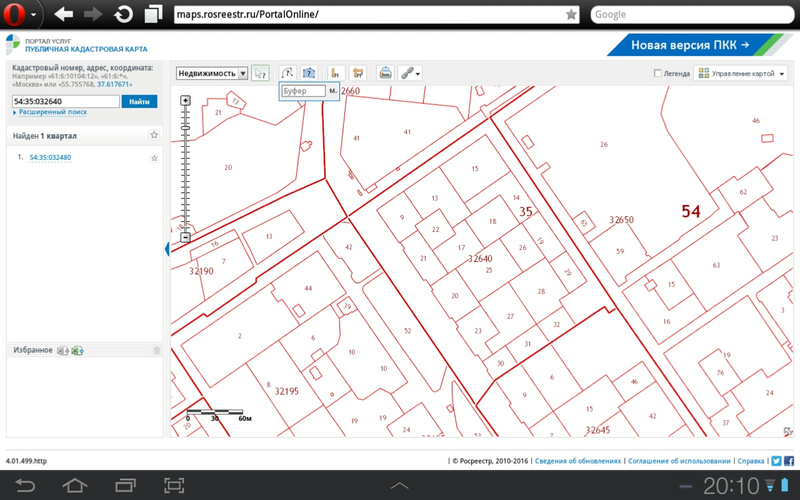Viewport: 800px width, 500px height.
Task: Open the browser tabs overview icon
Action: tap(153, 14)
